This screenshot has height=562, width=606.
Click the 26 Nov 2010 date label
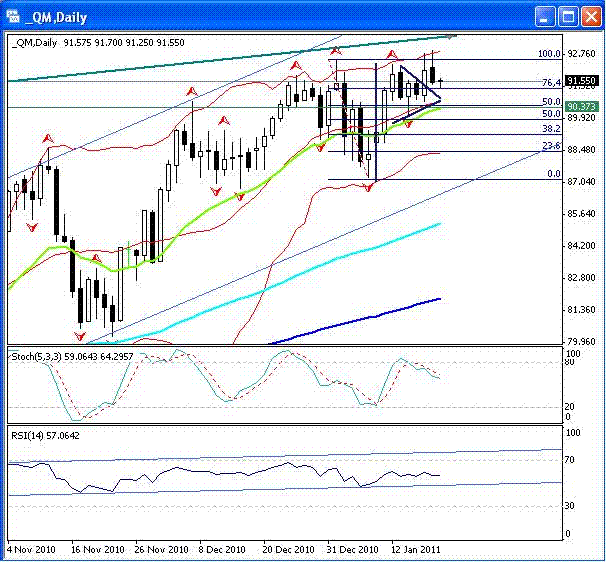tap(162, 549)
